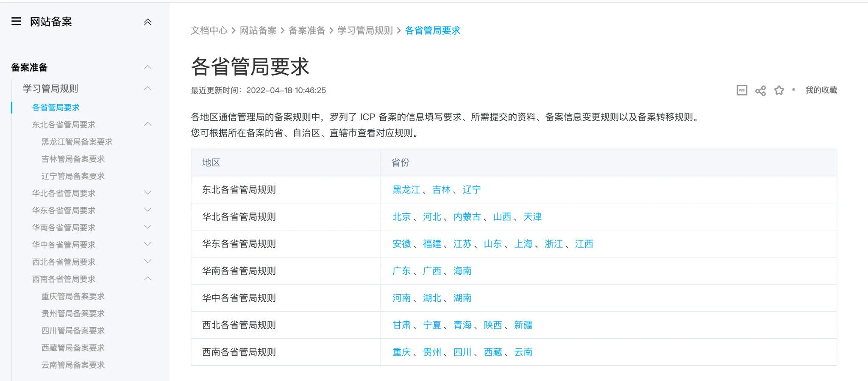Open the 四川 link in table
This screenshot has width=868, height=381.
[x=462, y=352]
